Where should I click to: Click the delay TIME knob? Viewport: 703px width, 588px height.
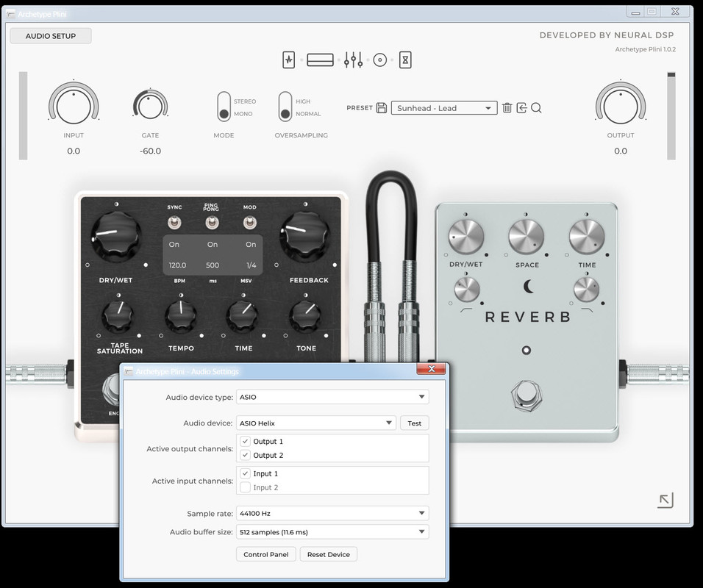point(243,316)
